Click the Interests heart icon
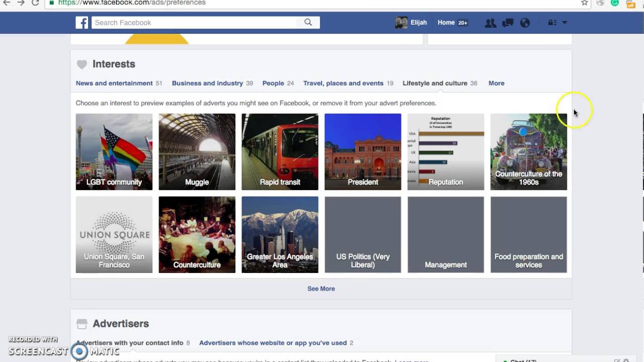Screen dimensions: 644x362 pos(82,64)
